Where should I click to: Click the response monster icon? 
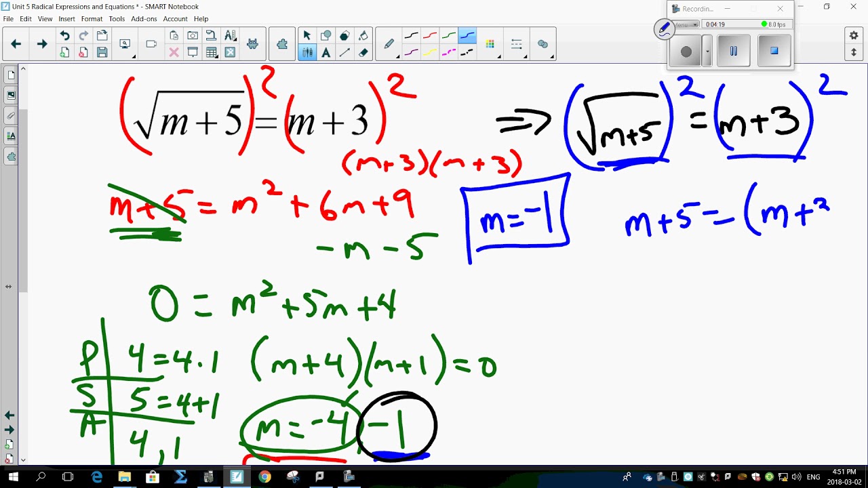coord(252,44)
